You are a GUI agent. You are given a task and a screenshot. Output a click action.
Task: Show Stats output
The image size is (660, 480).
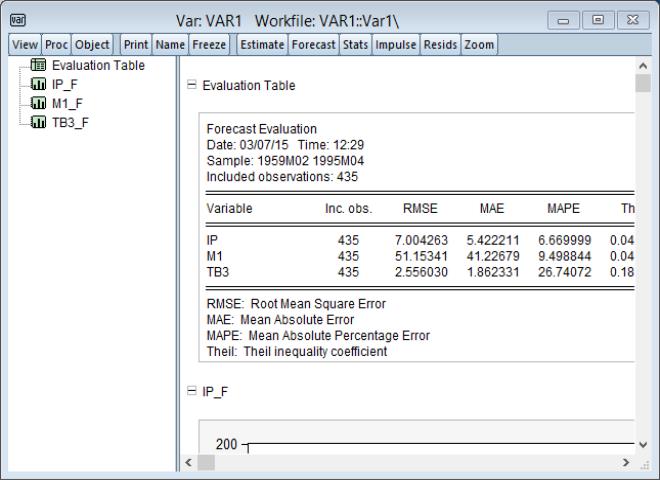355,45
